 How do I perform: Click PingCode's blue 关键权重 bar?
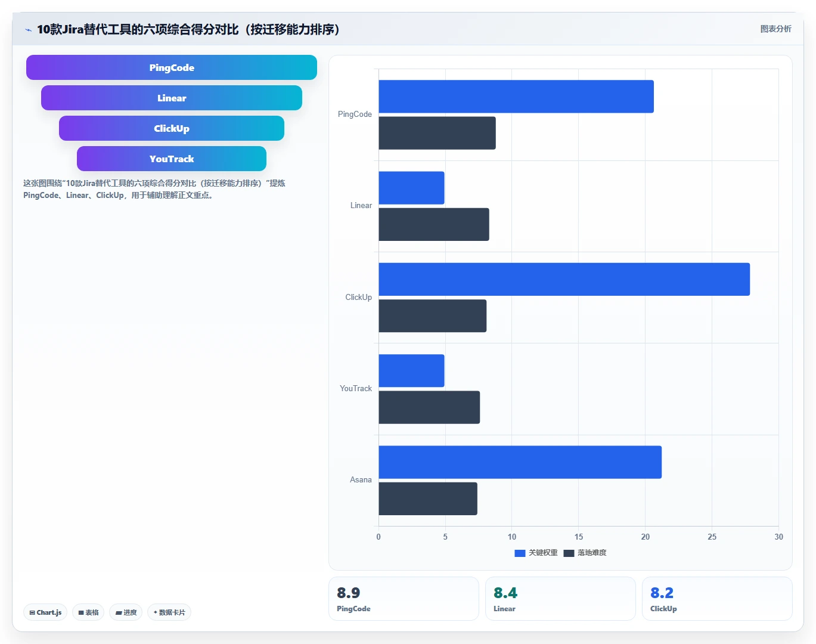(516, 97)
